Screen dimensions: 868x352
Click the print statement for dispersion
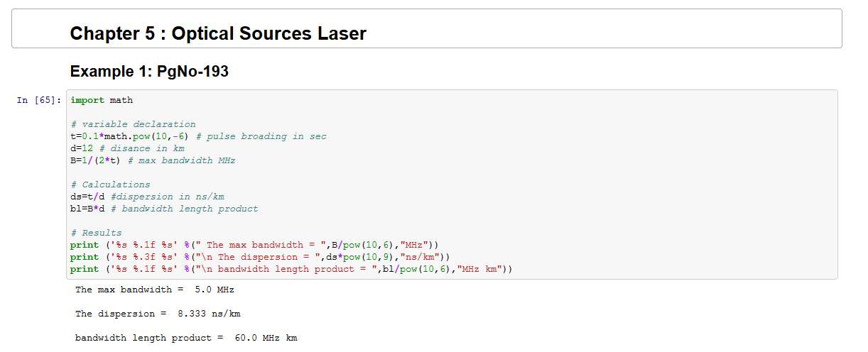point(259,257)
